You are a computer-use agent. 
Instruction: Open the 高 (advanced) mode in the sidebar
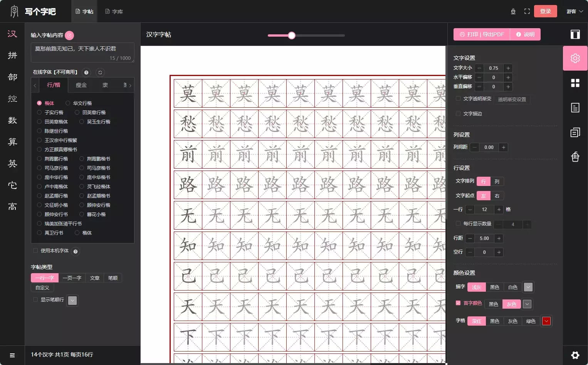pyautogui.click(x=12, y=206)
